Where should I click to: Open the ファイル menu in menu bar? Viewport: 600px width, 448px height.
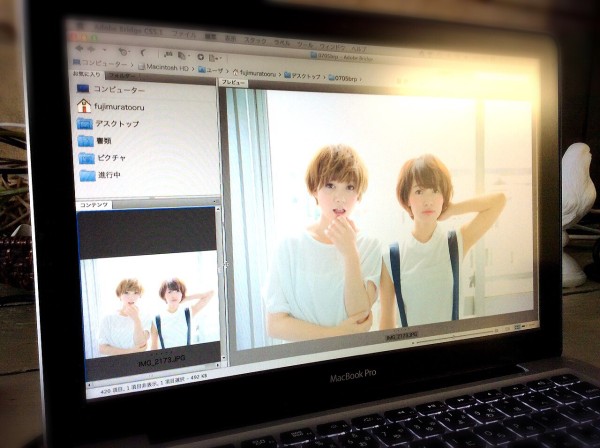[x=184, y=34]
